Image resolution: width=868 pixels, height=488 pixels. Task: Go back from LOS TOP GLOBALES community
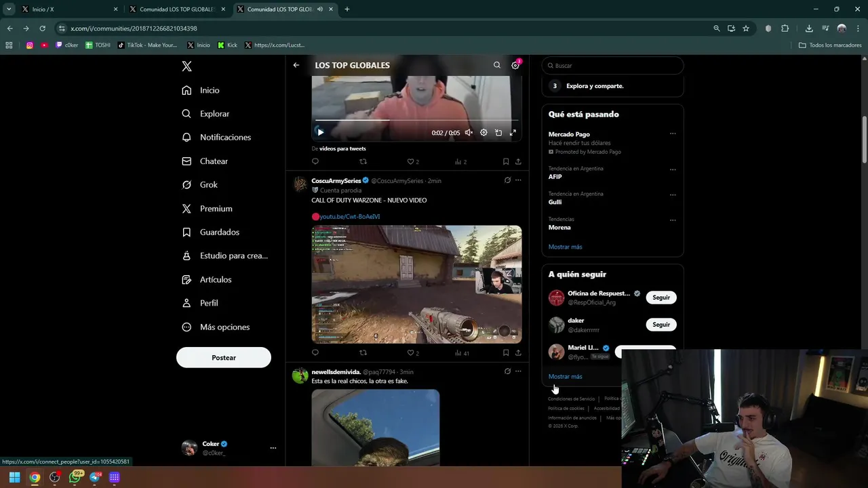pos(296,65)
